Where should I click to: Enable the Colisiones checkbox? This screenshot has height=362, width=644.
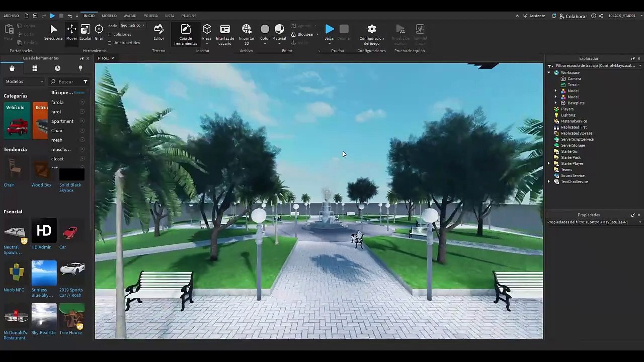[x=110, y=34]
